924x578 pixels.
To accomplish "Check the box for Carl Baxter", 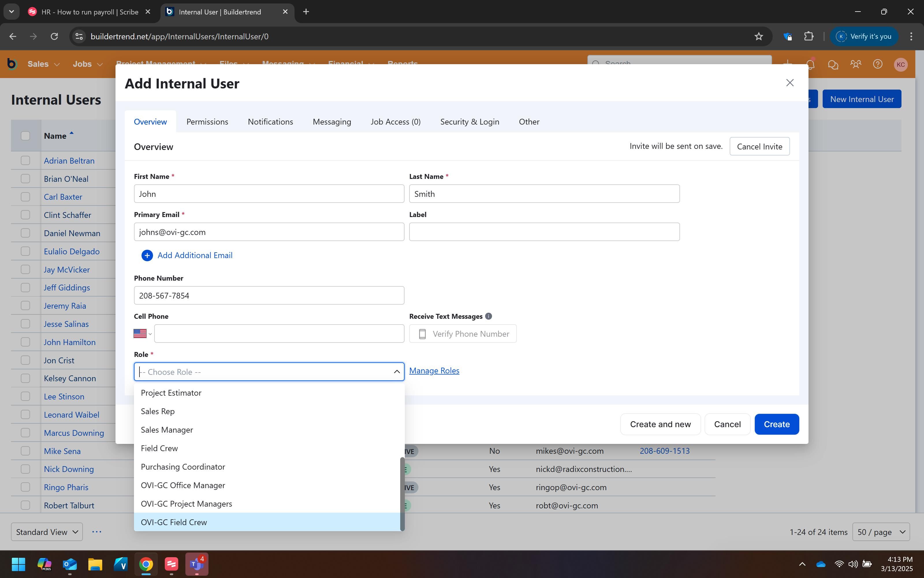I will coord(25,197).
